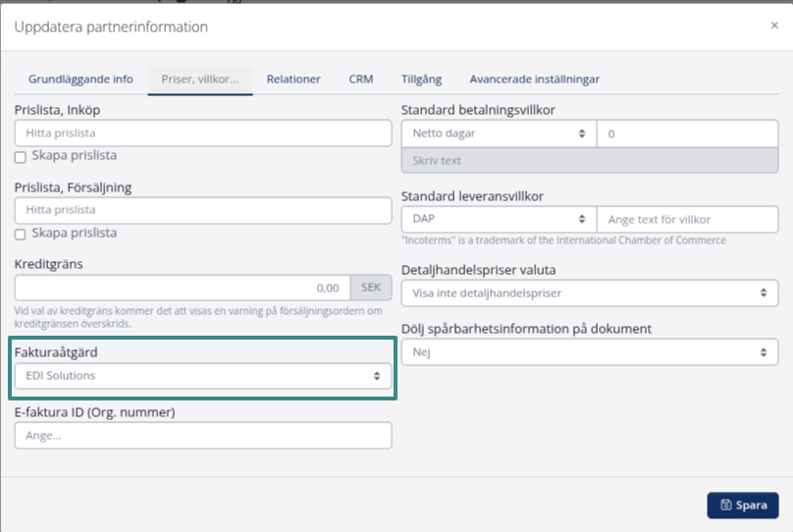Open the Fakturaåtgärd EDI Solutions dropdown
This screenshot has height=532, width=793.
pyautogui.click(x=203, y=375)
